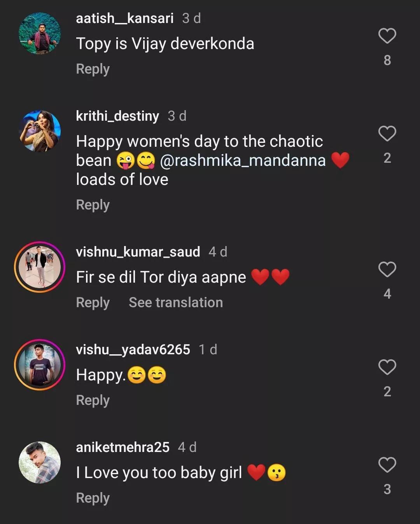See translation of "Fir se dil Tor diya" comment
The height and width of the screenshot is (524, 420).
176,302
